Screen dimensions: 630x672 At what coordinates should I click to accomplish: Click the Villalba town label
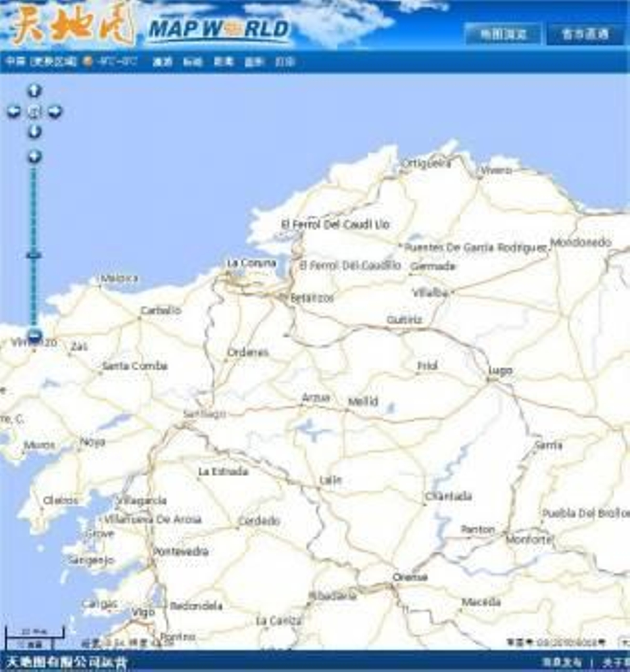click(x=430, y=292)
